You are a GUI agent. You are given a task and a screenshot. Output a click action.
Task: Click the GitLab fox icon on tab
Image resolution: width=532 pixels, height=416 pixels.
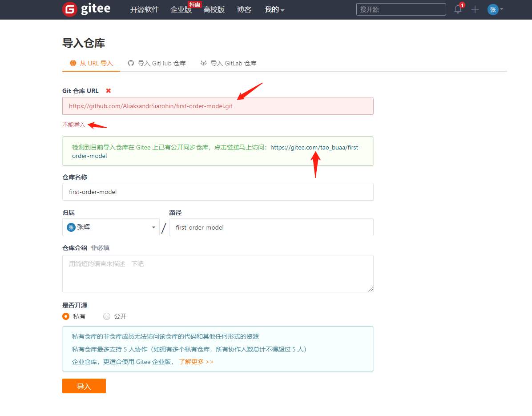tap(204, 63)
